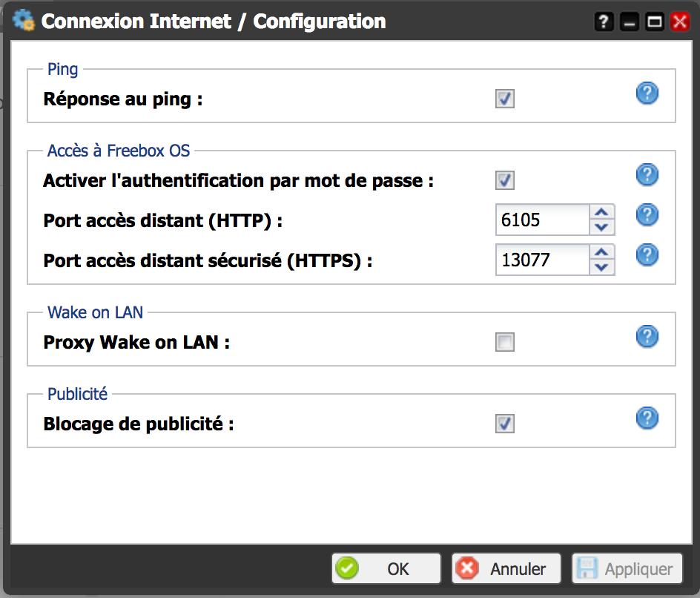The image size is (700, 598).
Task: Increase the HTTP remote access port
Action: point(602,212)
